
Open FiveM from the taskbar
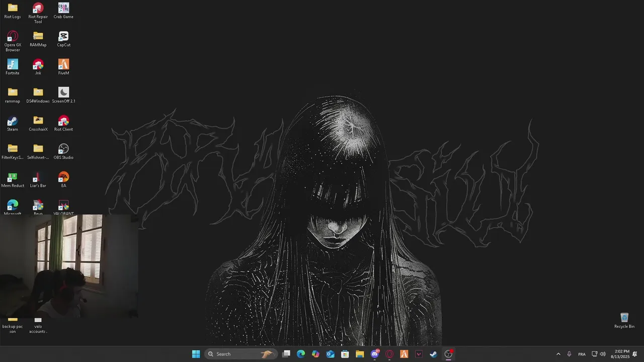pyautogui.click(x=404, y=354)
